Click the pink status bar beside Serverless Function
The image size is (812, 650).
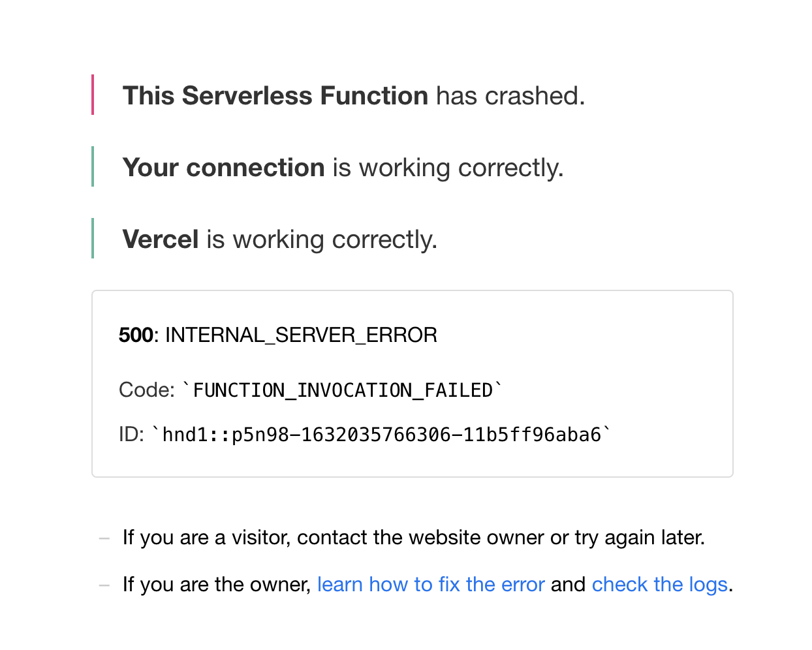coord(93,95)
